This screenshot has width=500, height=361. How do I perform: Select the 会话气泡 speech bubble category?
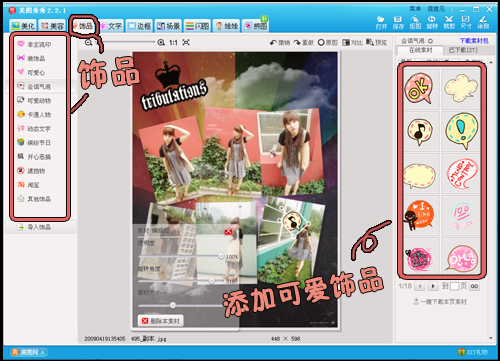click(40, 86)
